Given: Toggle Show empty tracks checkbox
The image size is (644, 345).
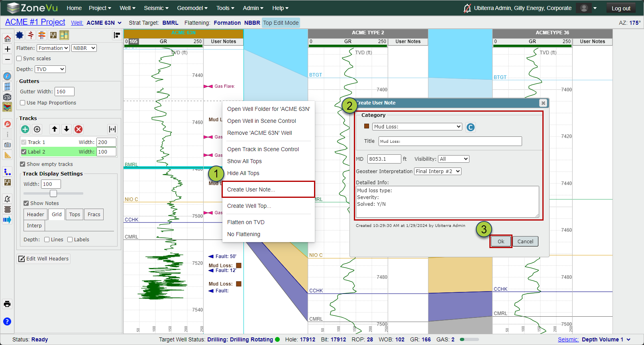Looking at the screenshot, I should [23, 164].
